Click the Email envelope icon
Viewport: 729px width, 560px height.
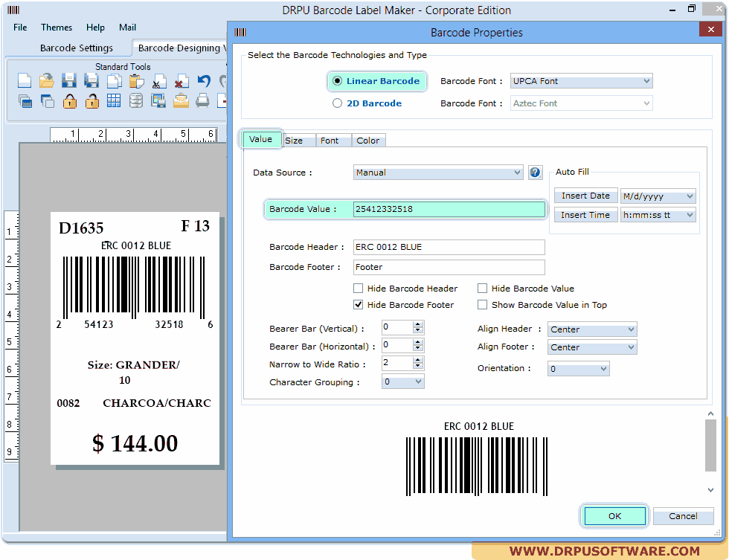181,101
